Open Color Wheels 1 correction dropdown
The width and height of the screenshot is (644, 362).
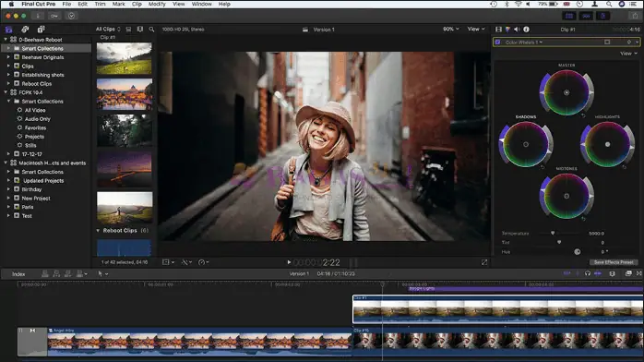click(x=524, y=42)
